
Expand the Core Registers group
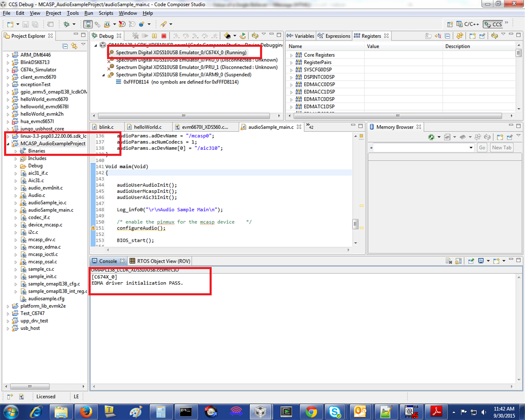tap(292, 55)
